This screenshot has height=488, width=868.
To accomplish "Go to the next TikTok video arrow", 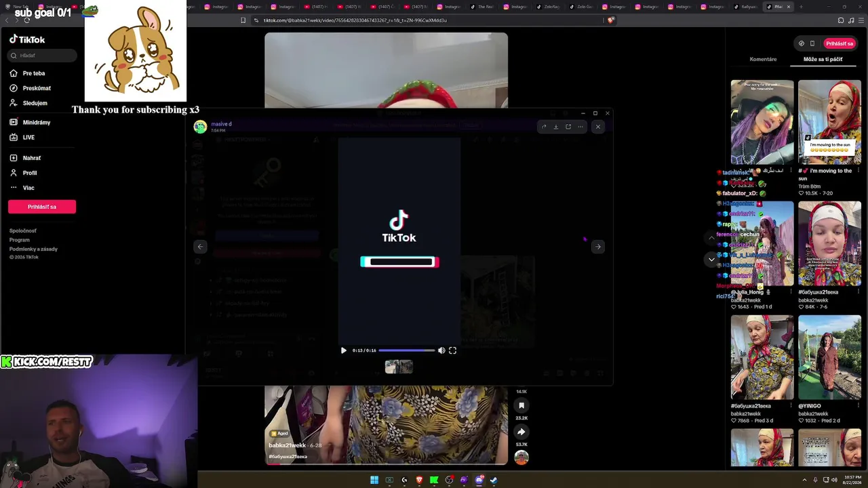I will tap(711, 259).
